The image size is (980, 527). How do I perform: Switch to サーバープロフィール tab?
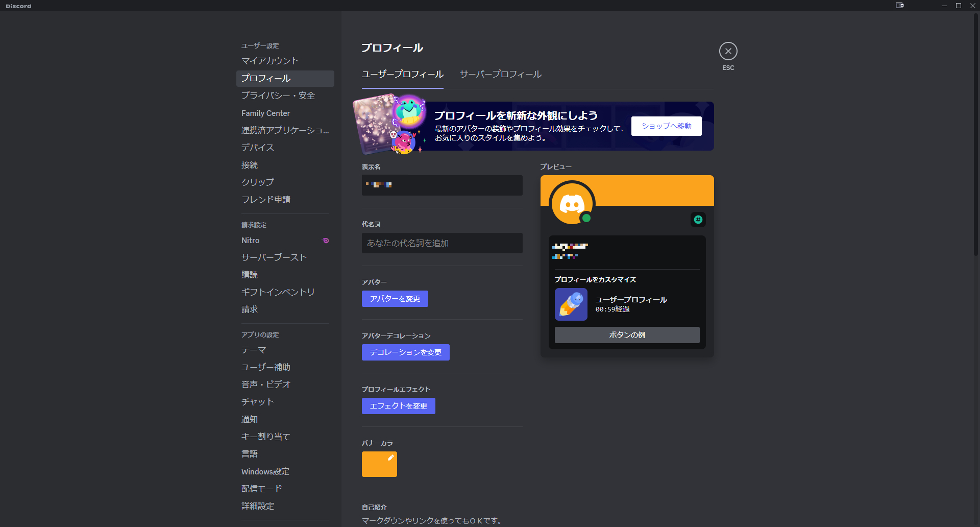500,75
